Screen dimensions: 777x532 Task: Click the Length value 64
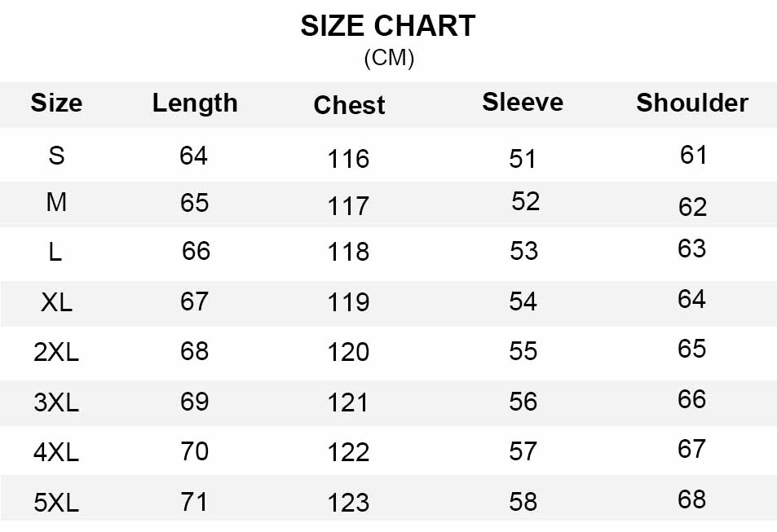tap(194, 155)
